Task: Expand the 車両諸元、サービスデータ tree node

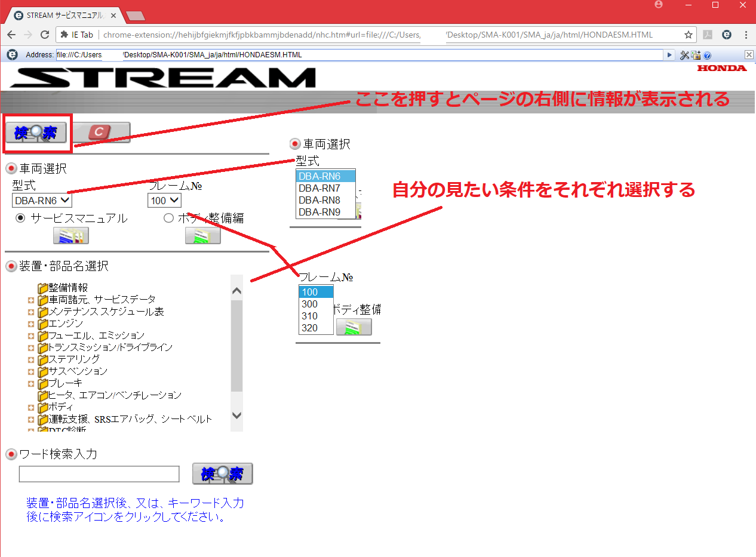Action: pyautogui.click(x=31, y=300)
